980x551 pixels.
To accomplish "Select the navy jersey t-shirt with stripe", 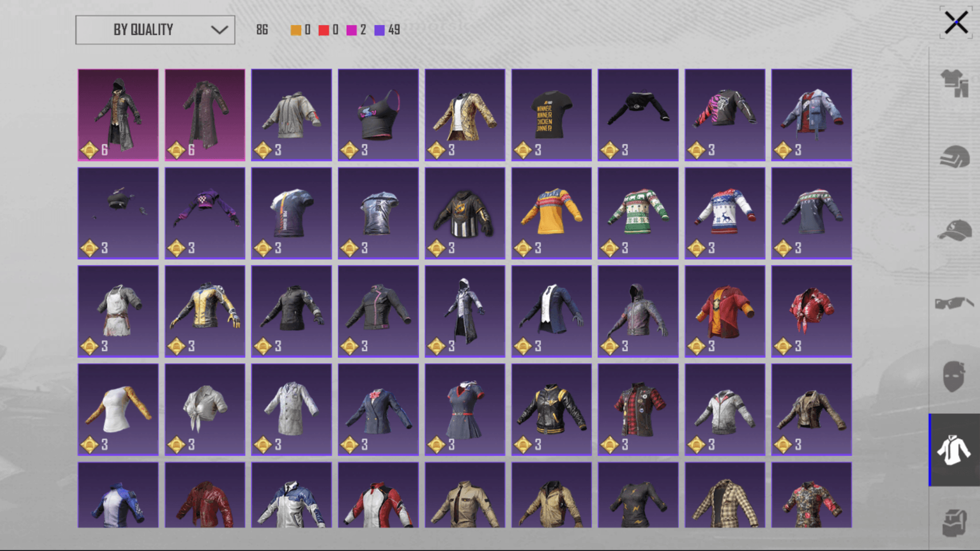I will (x=291, y=213).
